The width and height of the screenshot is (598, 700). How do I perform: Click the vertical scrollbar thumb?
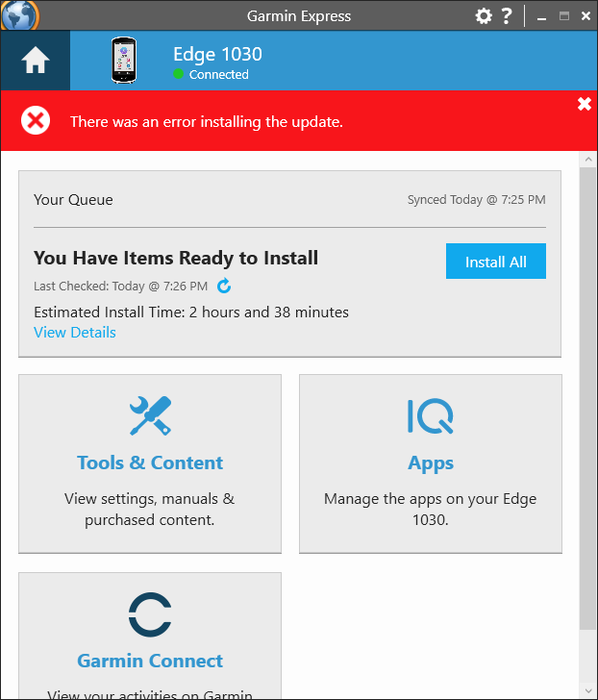(x=588, y=398)
